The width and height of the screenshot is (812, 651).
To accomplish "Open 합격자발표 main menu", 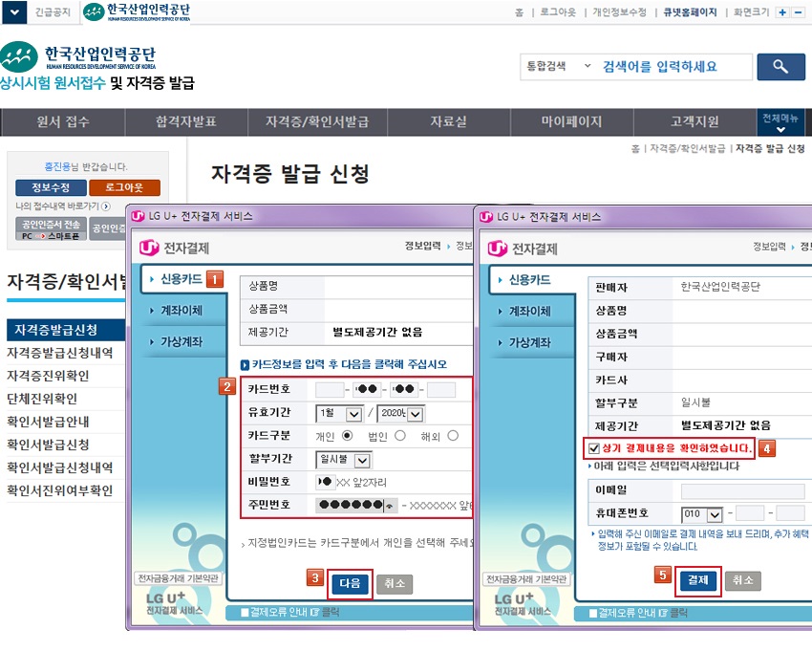I will click(x=186, y=121).
